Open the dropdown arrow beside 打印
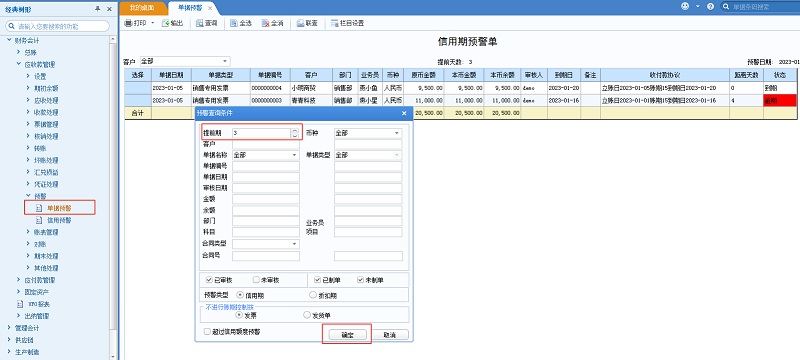This screenshot has height=360, width=800. [153, 23]
